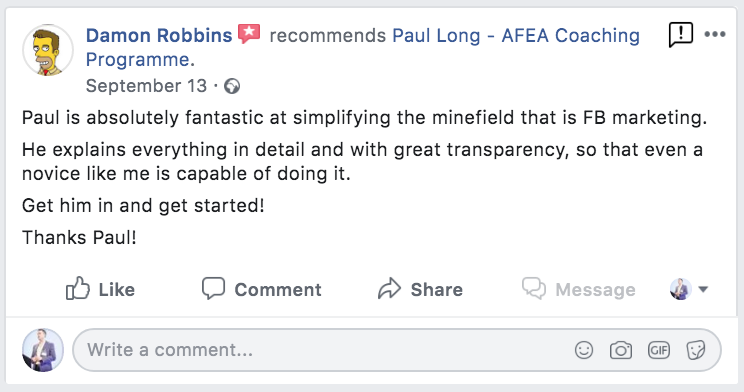Click the report feedback exclamation icon
This screenshot has width=744, height=392.
(680, 35)
